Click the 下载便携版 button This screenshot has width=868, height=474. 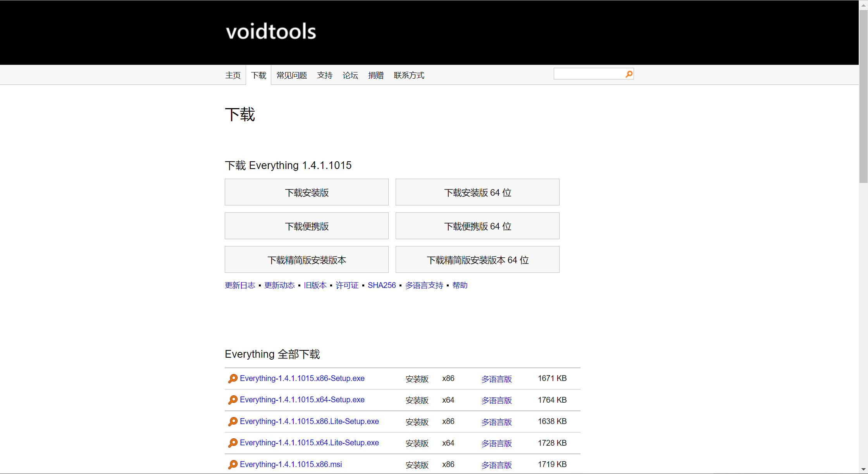[307, 226]
